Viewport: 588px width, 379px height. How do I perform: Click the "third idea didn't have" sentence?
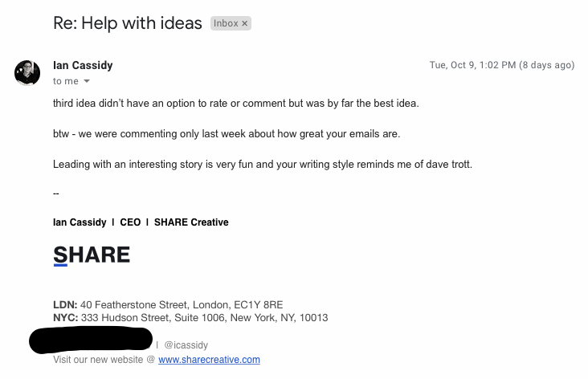pyautogui.click(x=236, y=103)
